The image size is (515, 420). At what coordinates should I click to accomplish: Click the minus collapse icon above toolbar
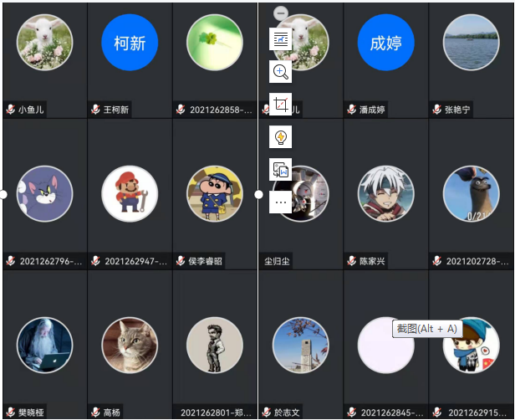[x=281, y=13]
